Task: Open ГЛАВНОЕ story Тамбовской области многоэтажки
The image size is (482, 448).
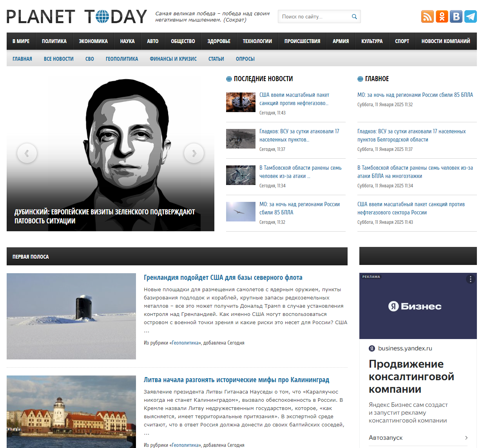Action: point(415,172)
